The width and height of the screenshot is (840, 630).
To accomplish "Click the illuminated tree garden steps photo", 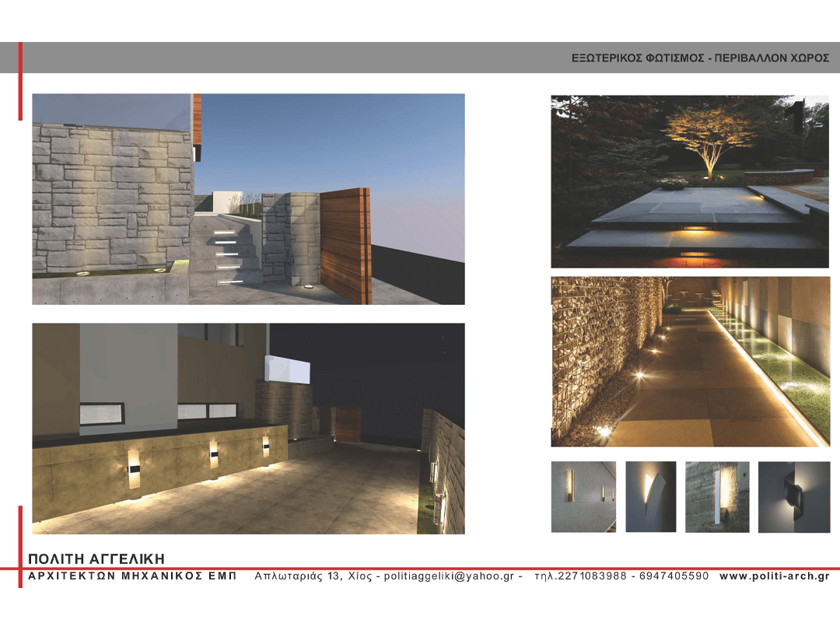I will tap(690, 181).
